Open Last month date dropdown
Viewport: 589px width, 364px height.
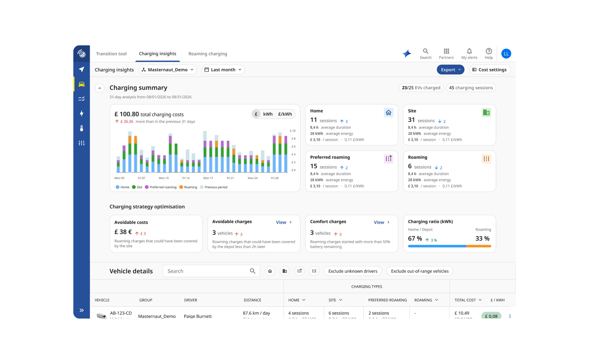click(223, 70)
